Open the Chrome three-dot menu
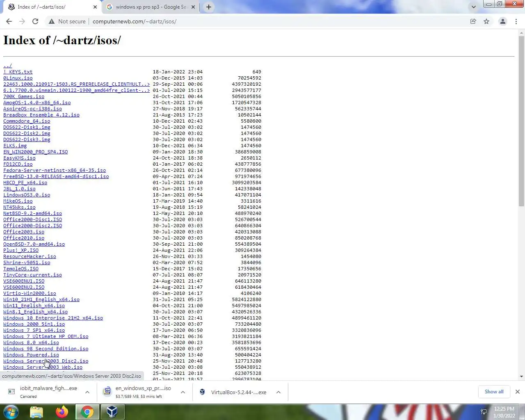The width and height of the screenshot is (525, 420). [x=516, y=21]
